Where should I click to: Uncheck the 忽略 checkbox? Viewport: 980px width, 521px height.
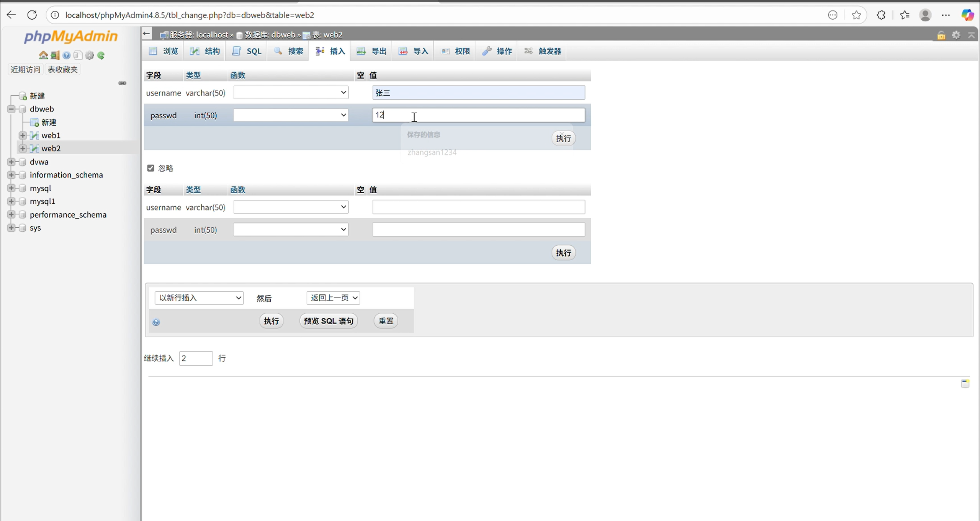point(151,168)
